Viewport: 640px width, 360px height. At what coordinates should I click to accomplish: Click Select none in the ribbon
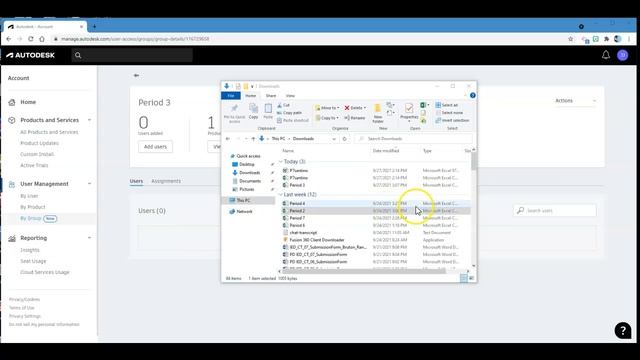[x=449, y=113]
